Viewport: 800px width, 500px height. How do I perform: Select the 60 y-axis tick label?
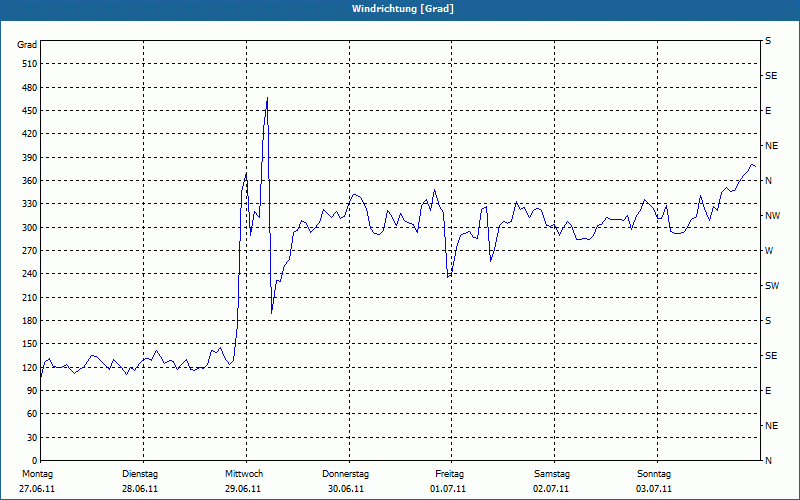coord(32,414)
